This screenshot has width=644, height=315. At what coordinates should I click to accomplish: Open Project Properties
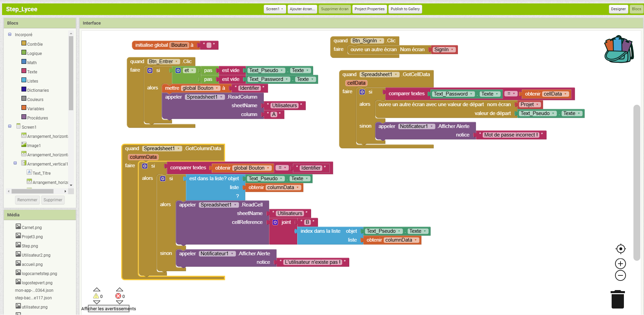[x=369, y=9]
